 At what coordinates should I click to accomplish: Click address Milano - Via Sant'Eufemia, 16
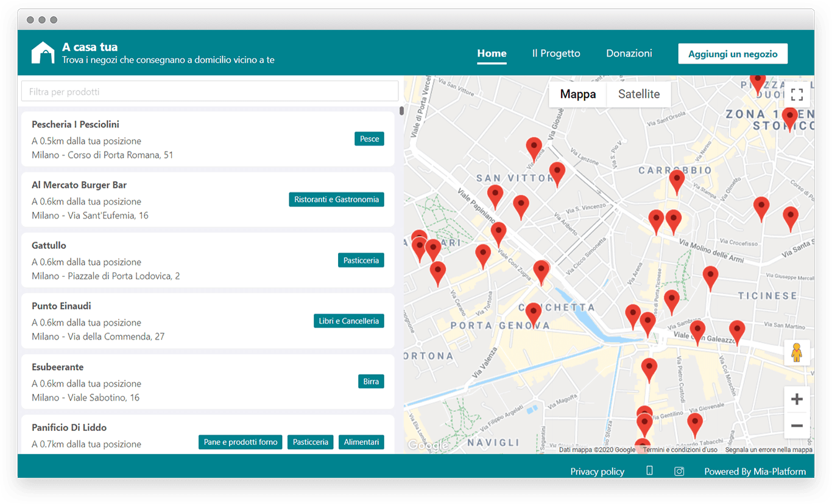[x=90, y=215]
